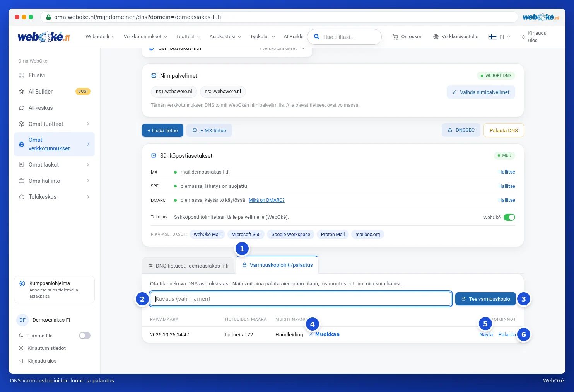Click the DNSSEC button
Viewport: 574px width, 392px height.
click(461, 130)
